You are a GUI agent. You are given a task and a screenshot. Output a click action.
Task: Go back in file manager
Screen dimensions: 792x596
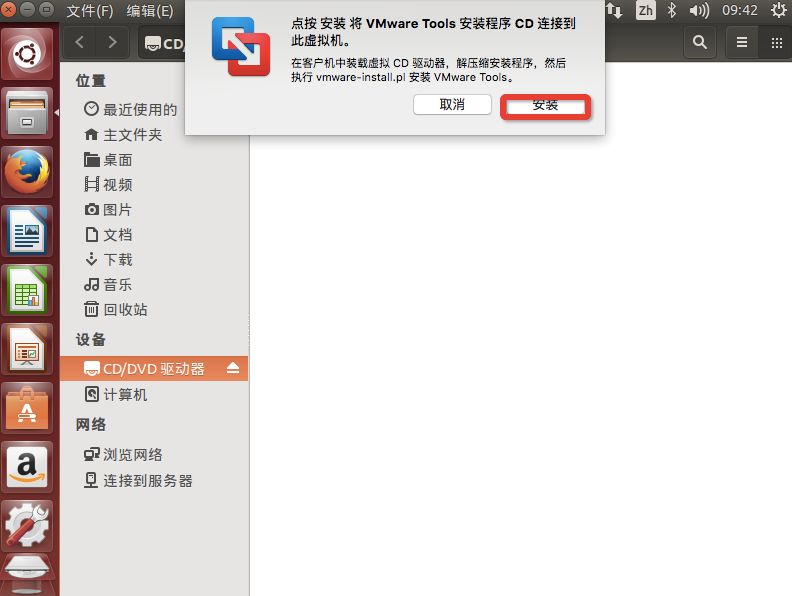coord(79,42)
